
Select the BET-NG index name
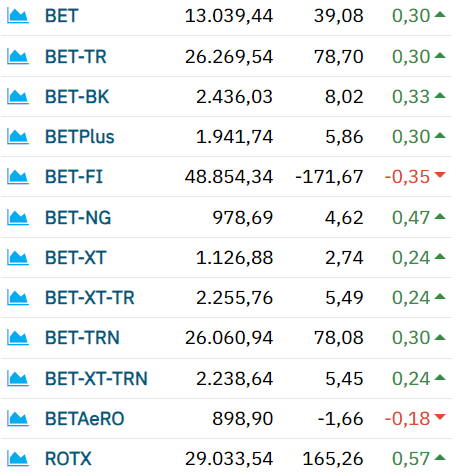pos(78,218)
